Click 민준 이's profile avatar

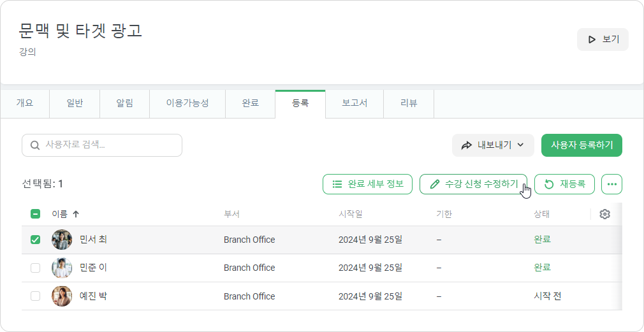pyautogui.click(x=62, y=268)
